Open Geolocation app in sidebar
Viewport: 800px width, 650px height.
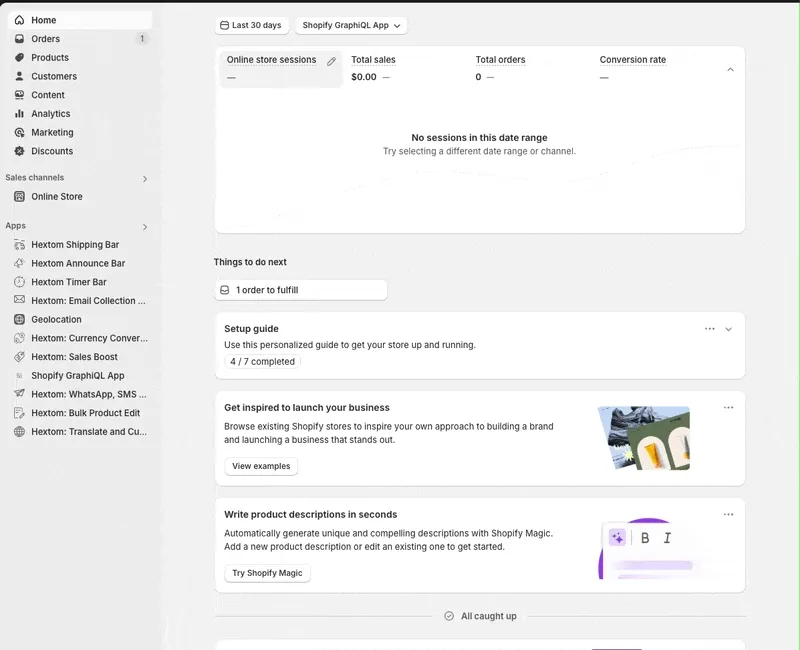(80, 319)
